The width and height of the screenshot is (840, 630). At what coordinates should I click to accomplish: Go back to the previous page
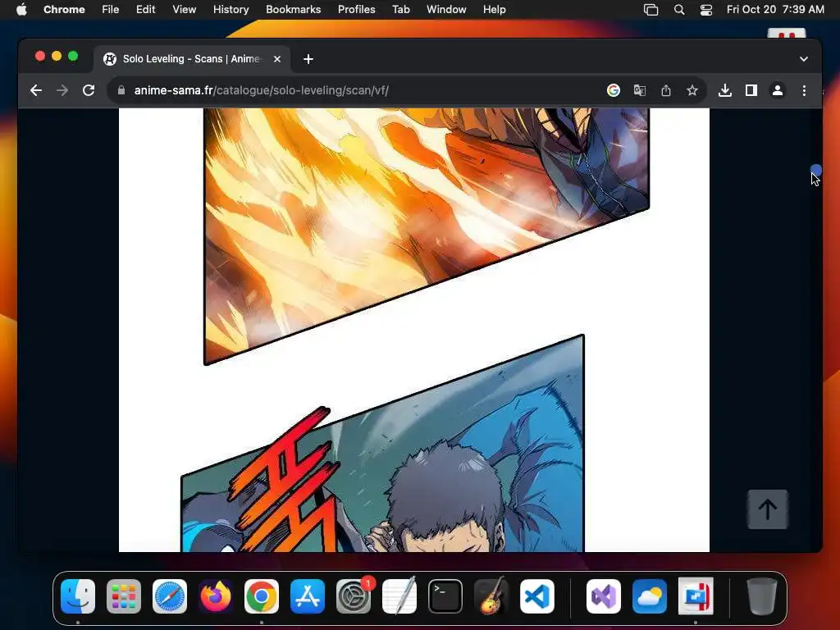[x=36, y=90]
